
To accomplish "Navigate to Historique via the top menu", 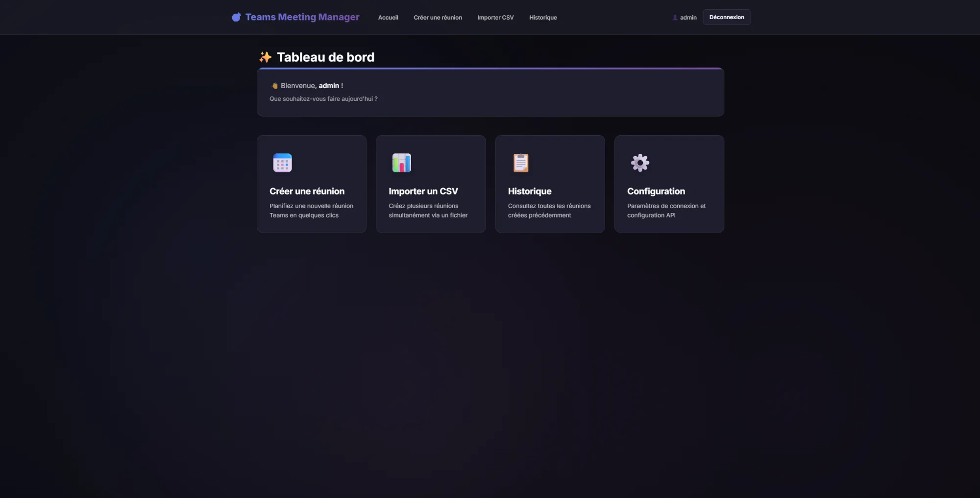I will [542, 17].
